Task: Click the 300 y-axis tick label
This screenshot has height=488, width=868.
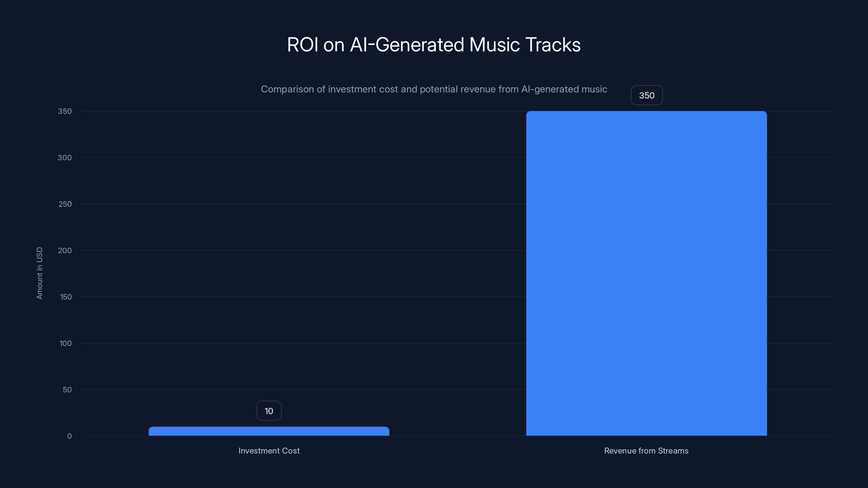Action: (x=65, y=158)
